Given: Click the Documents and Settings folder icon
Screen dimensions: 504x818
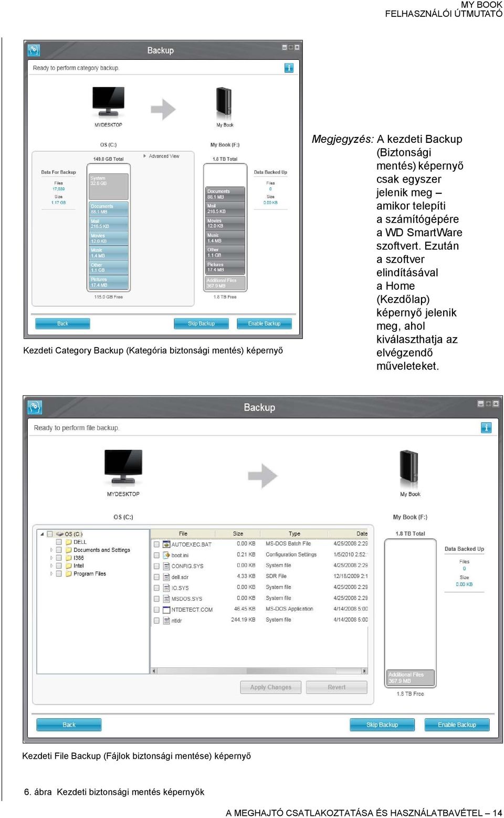Looking at the screenshot, I should click(68, 550).
